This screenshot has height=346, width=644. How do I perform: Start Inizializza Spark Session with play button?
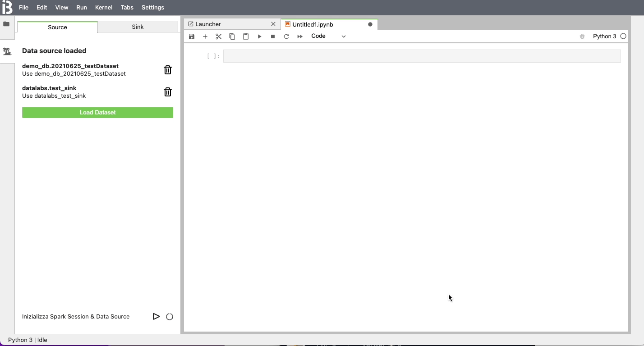pos(156,316)
